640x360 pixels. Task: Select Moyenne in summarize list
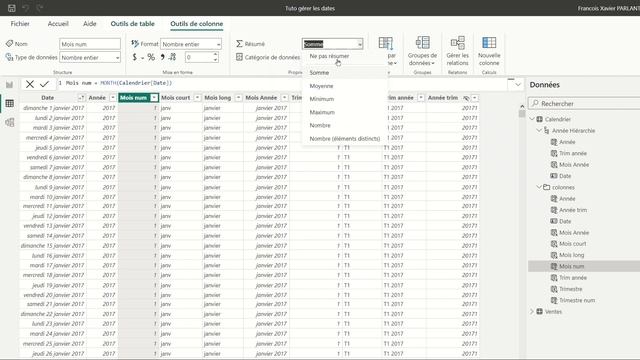tap(322, 86)
